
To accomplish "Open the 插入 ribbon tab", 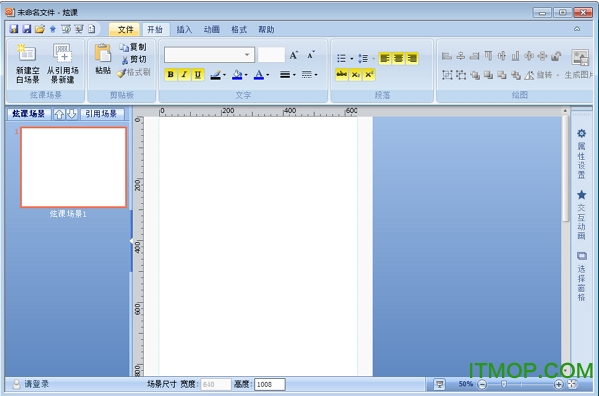I will 184,29.
